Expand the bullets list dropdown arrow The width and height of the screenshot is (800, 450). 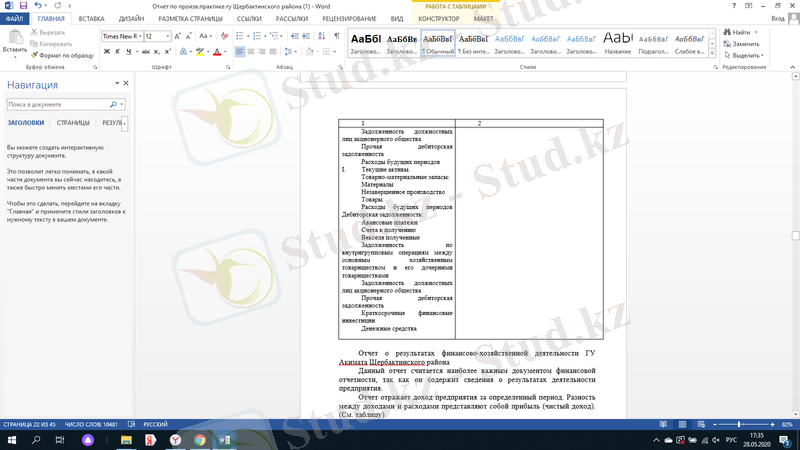pos(248,36)
